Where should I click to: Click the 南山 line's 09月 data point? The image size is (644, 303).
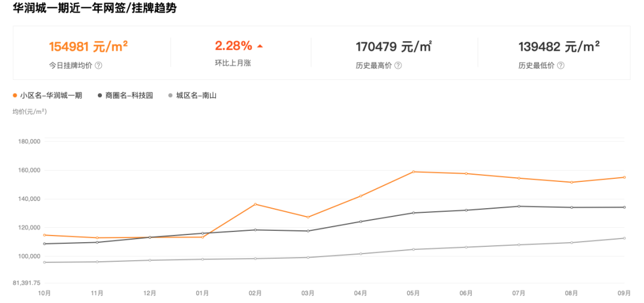(624, 238)
